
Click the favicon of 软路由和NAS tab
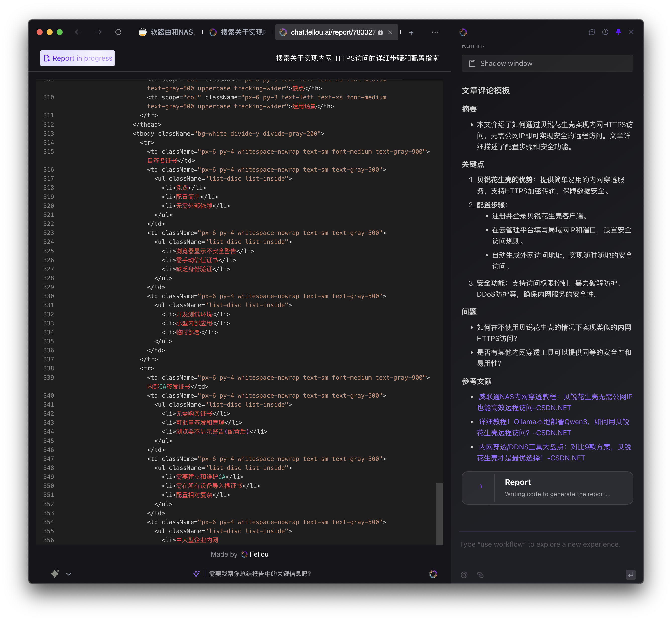coord(143,32)
